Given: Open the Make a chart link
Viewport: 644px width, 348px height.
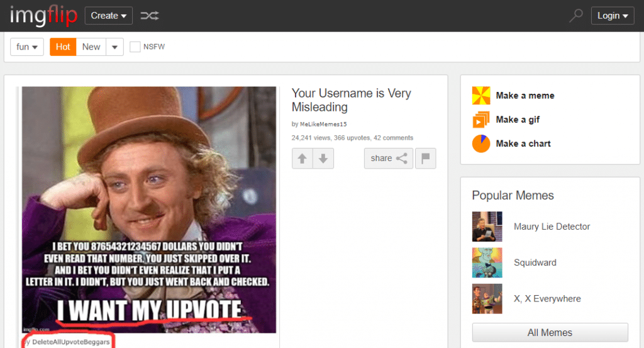Looking at the screenshot, I should pyautogui.click(x=523, y=143).
